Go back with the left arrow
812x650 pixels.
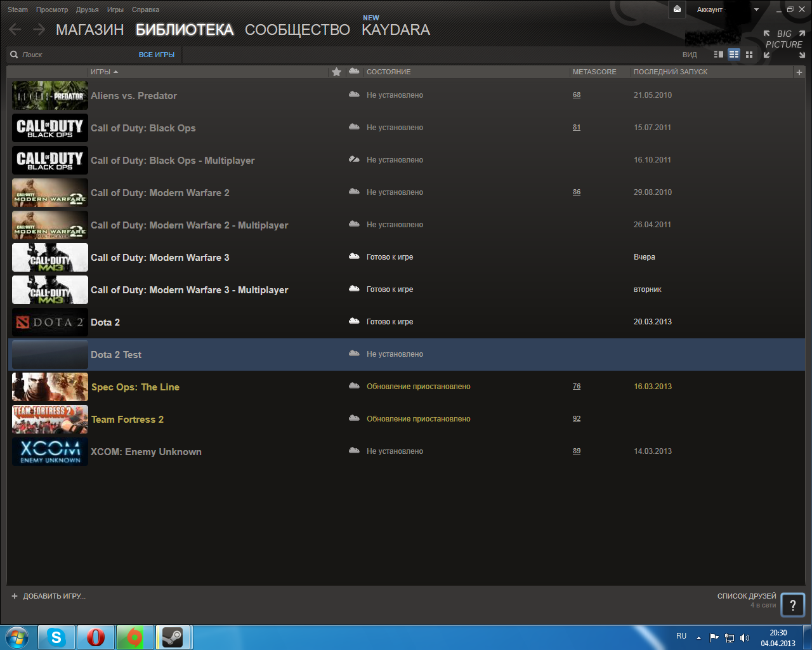(x=15, y=29)
